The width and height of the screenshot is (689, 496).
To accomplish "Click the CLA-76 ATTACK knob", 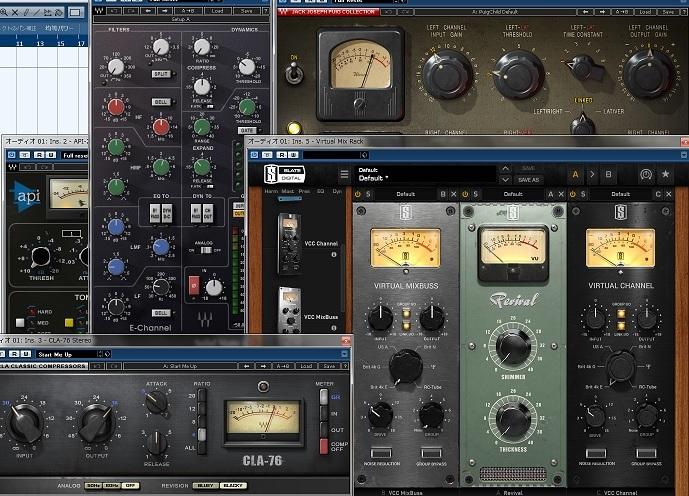I will pos(156,402).
